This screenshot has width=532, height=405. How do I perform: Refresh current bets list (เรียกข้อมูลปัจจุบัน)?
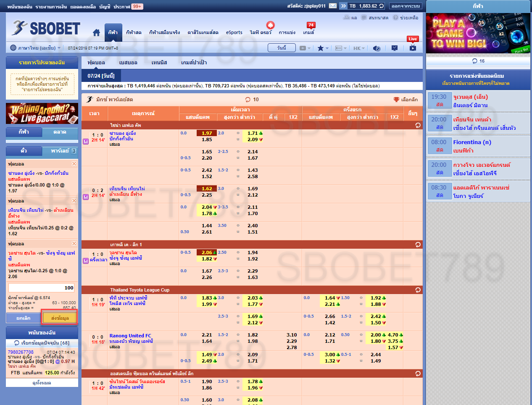click(17, 343)
